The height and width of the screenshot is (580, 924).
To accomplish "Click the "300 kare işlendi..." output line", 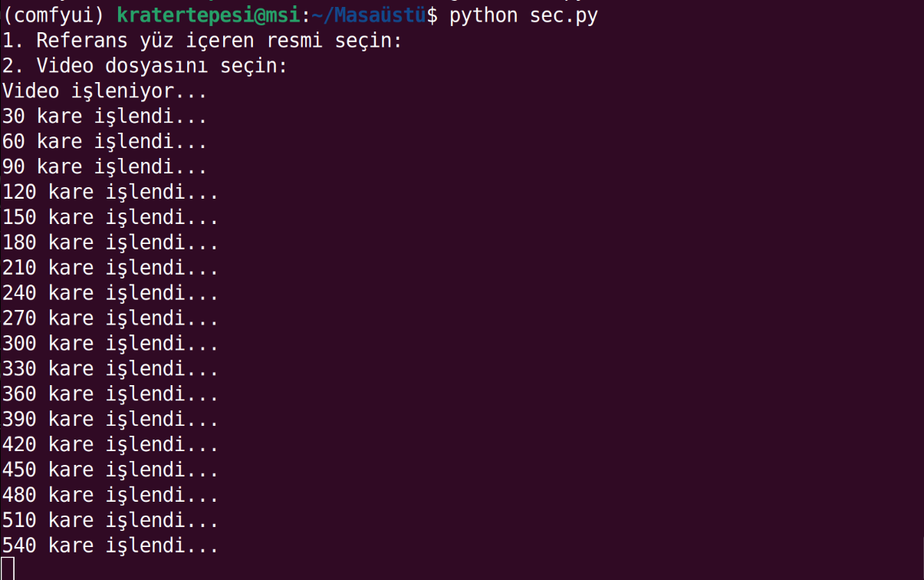I will click(x=110, y=344).
